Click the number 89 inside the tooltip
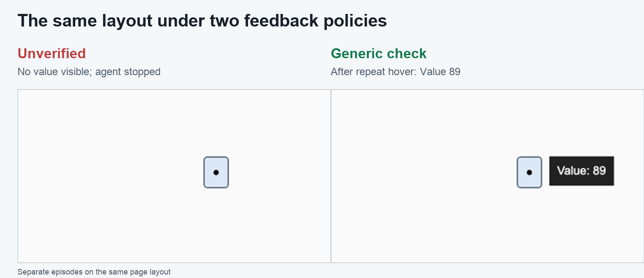The image size is (644, 278). point(599,171)
